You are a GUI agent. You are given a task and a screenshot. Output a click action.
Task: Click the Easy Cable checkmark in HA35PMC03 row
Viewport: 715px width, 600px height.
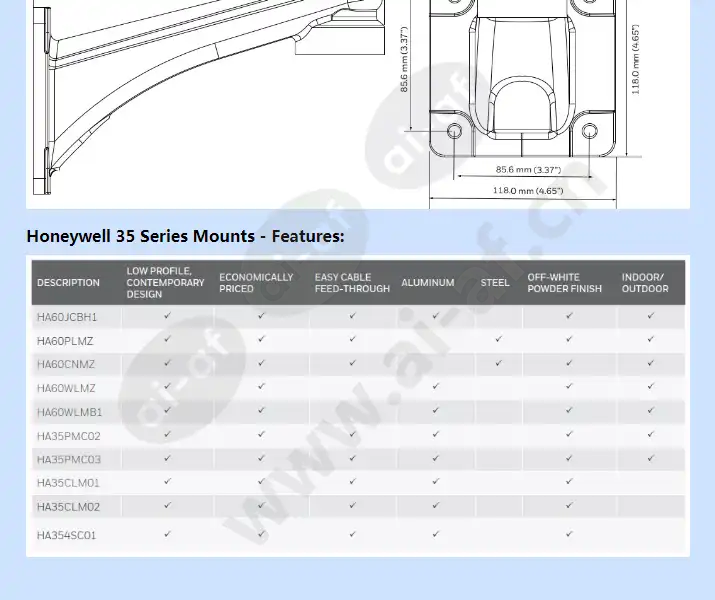352,458
